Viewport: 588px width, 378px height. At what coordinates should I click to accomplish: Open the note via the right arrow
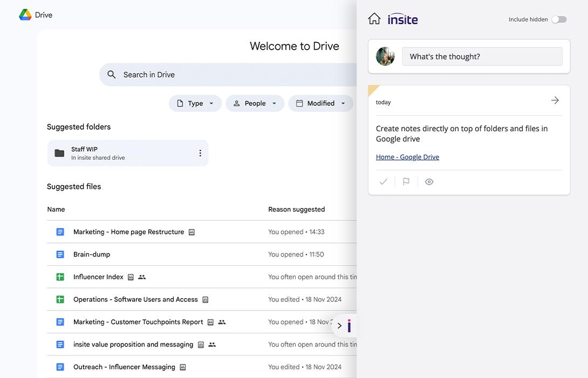(x=555, y=100)
